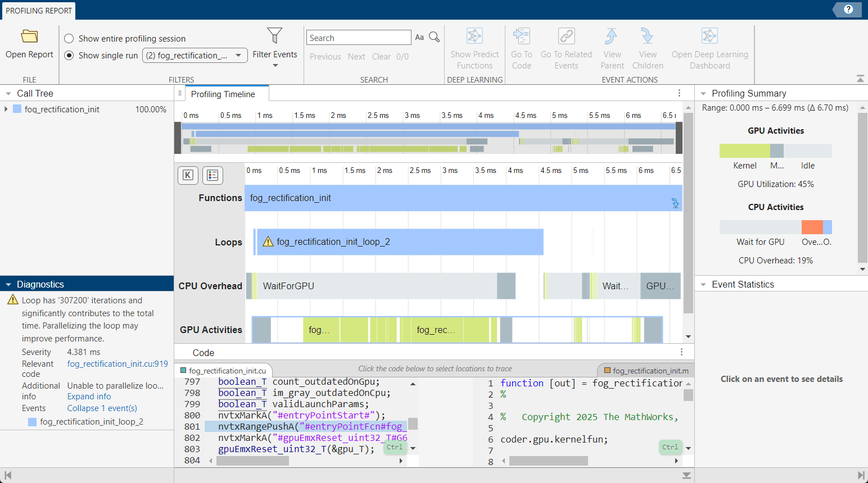Open the fog_rectification run dropdown

coord(195,55)
